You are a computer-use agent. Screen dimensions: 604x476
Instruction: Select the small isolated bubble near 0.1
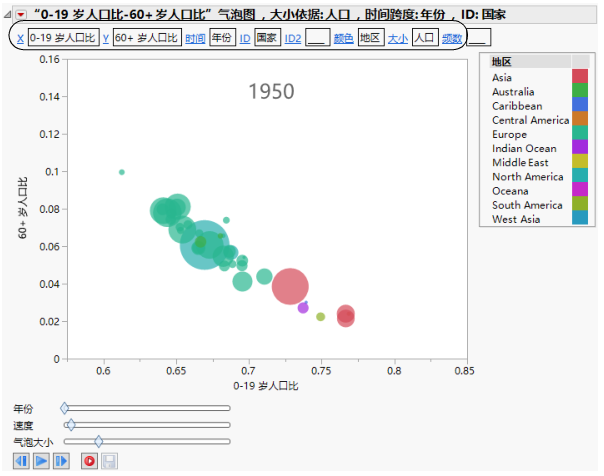(x=122, y=172)
